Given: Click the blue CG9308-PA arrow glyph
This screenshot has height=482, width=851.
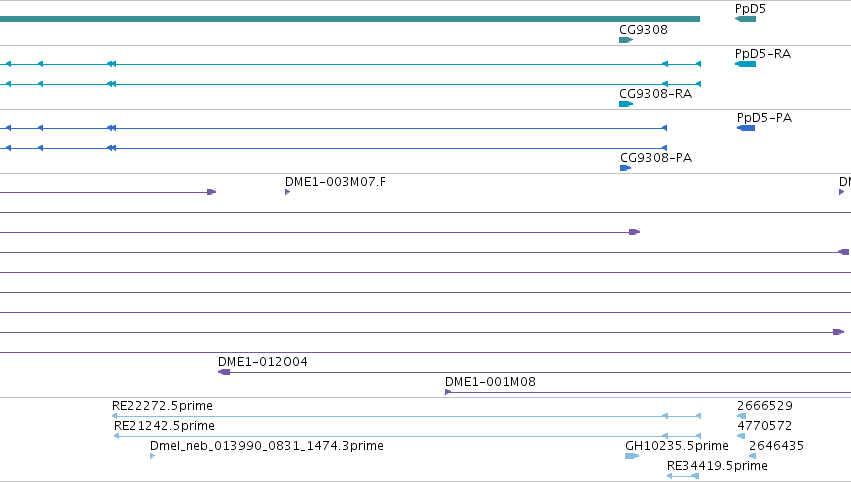Looking at the screenshot, I should click(625, 168).
